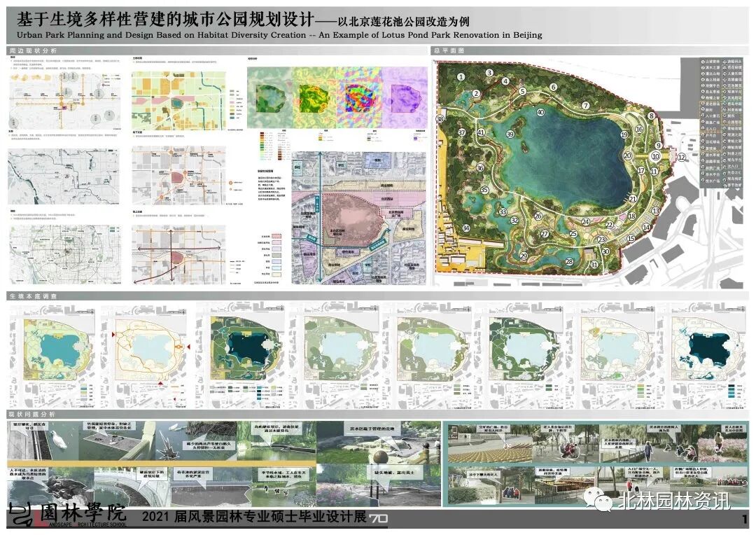The height and width of the screenshot is (535, 756).
Task: Select marker 39 beside the lake island
Action: (x=510, y=134)
